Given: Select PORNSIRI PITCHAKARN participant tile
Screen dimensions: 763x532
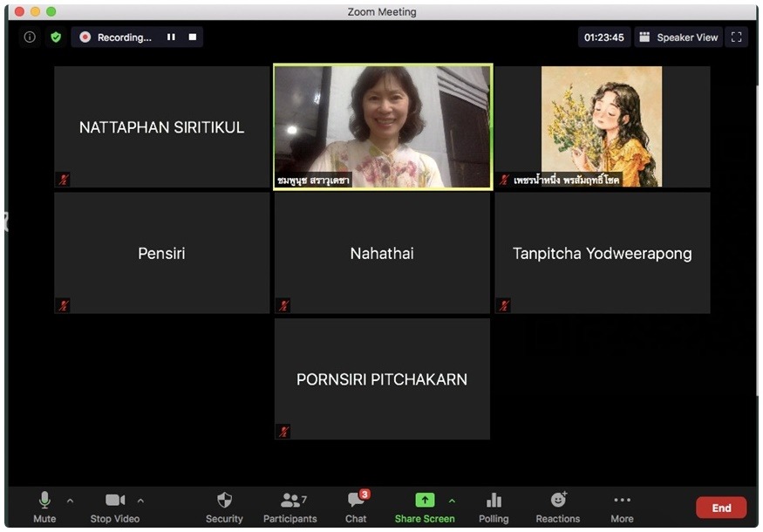Looking at the screenshot, I should 382,379.
